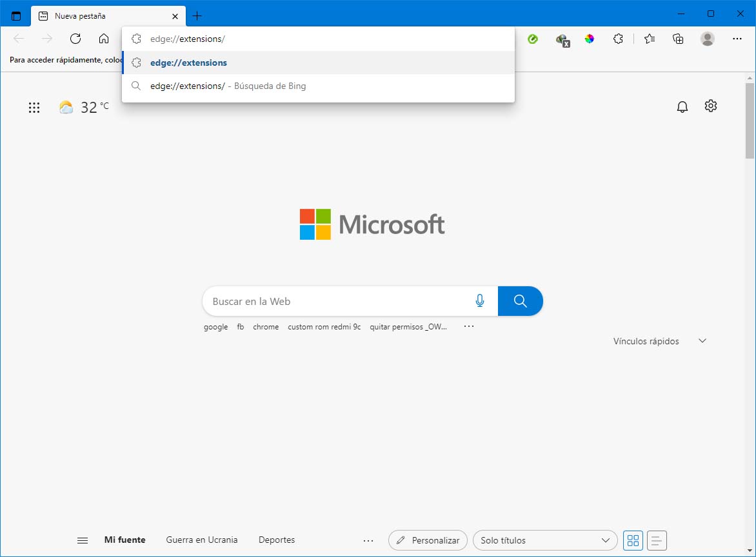The width and height of the screenshot is (756, 557).
Task: Focus the Buscar en la Web field
Action: tap(337, 301)
